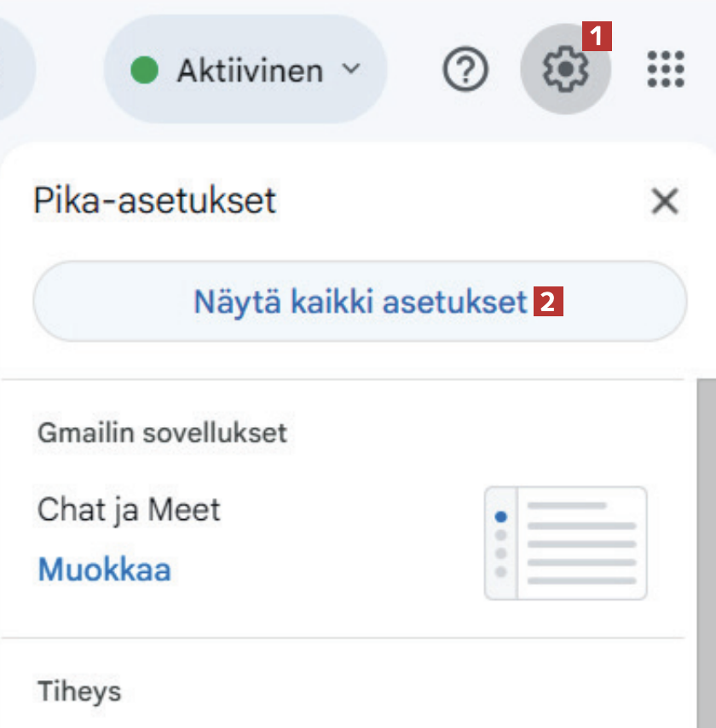
Task: Close the Pika-asetukset panel
Action: 664,202
